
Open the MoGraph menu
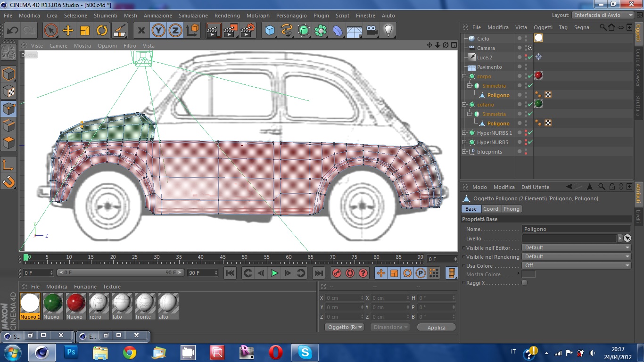pos(258,16)
